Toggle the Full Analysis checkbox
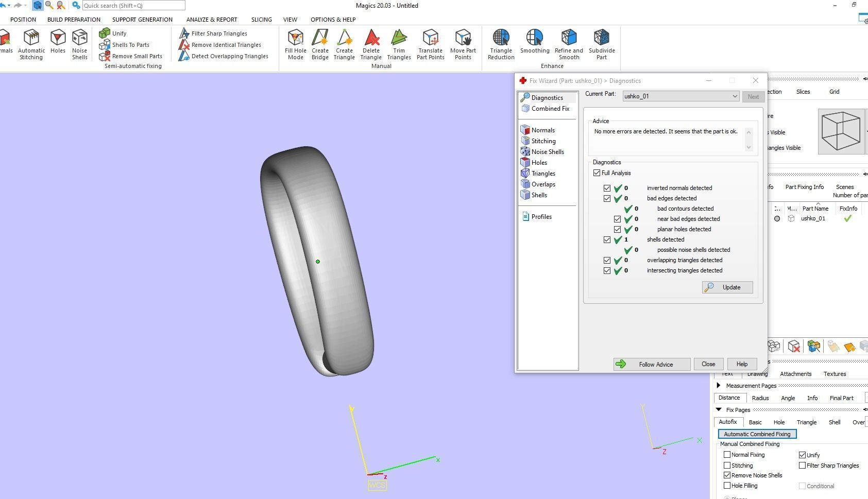This screenshot has width=868, height=499. click(x=597, y=173)
